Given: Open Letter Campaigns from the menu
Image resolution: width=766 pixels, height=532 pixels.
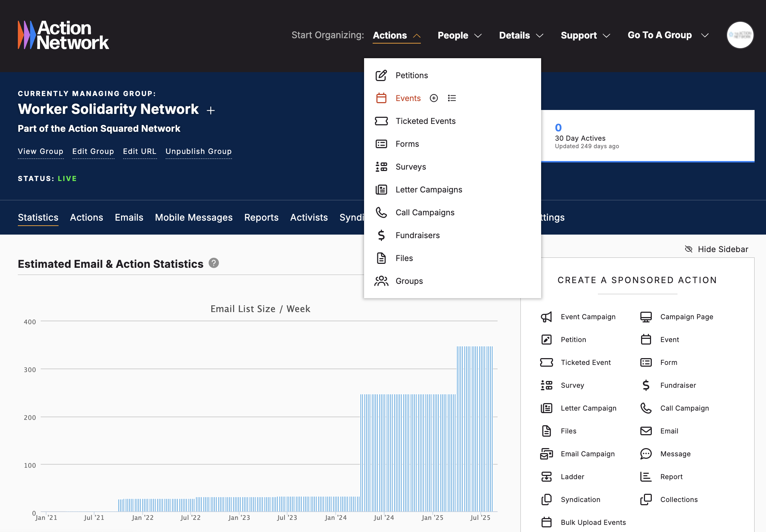Looking at the screenshot, I should [x=429, y=190].
